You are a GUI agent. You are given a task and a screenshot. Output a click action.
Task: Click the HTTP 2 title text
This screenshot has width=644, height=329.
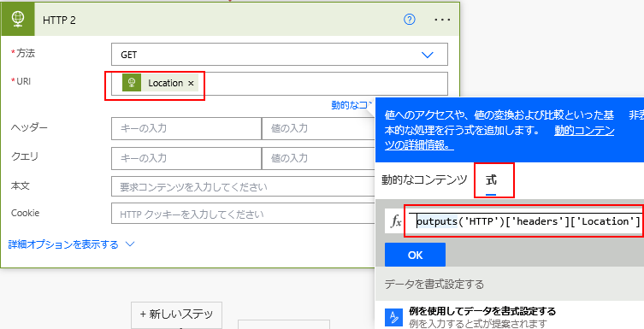pos(59,21)
